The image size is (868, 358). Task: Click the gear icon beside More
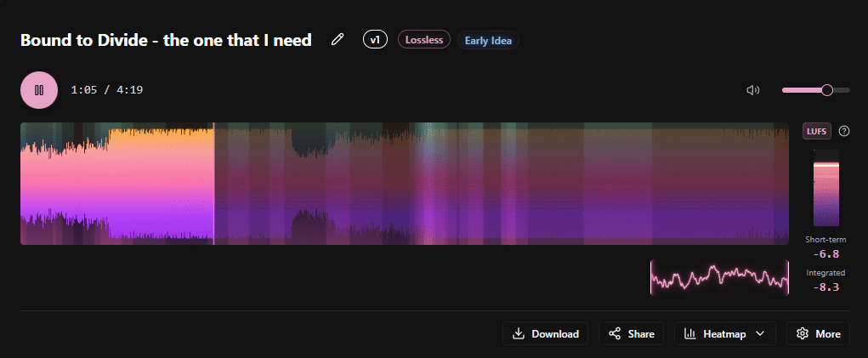point(802,334)
